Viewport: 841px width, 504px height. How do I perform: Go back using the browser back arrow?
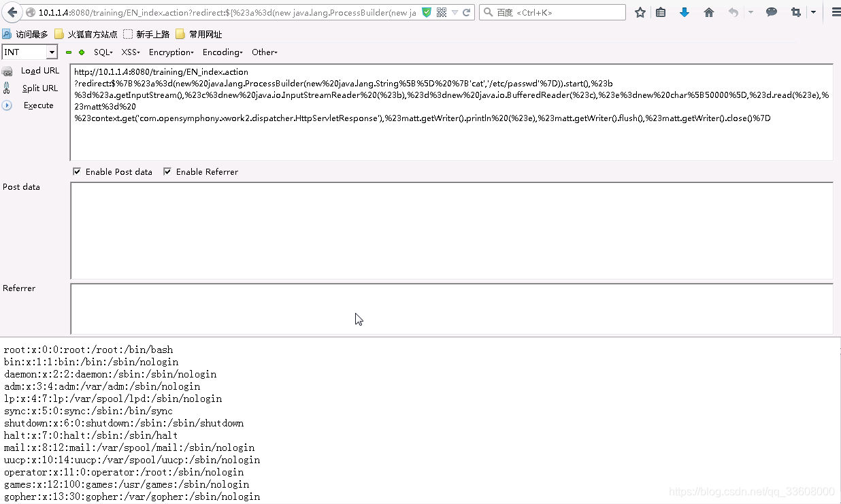tap(12, 12)
